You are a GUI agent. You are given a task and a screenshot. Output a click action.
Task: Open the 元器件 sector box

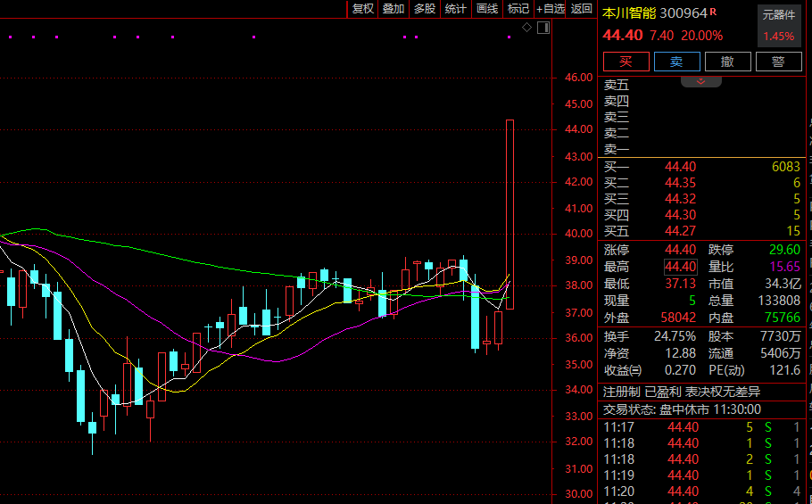pyautogui.click(x=778, y=25)
